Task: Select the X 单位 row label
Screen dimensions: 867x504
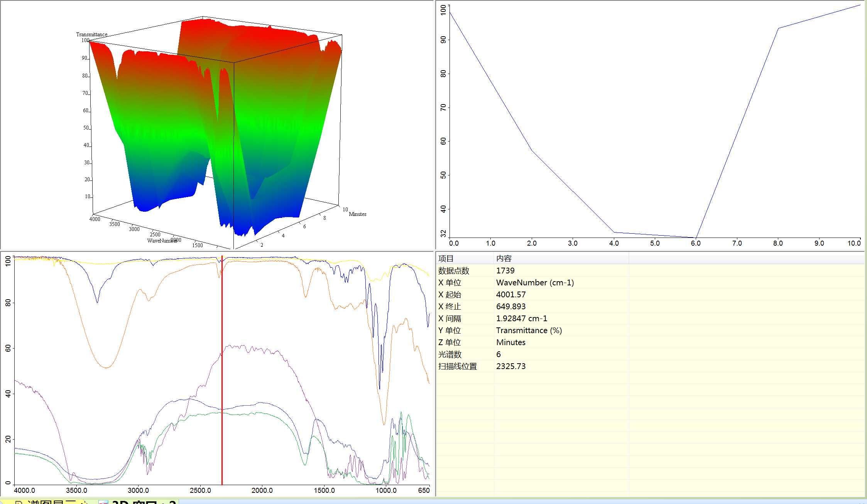Action: [x=450, y=283]
